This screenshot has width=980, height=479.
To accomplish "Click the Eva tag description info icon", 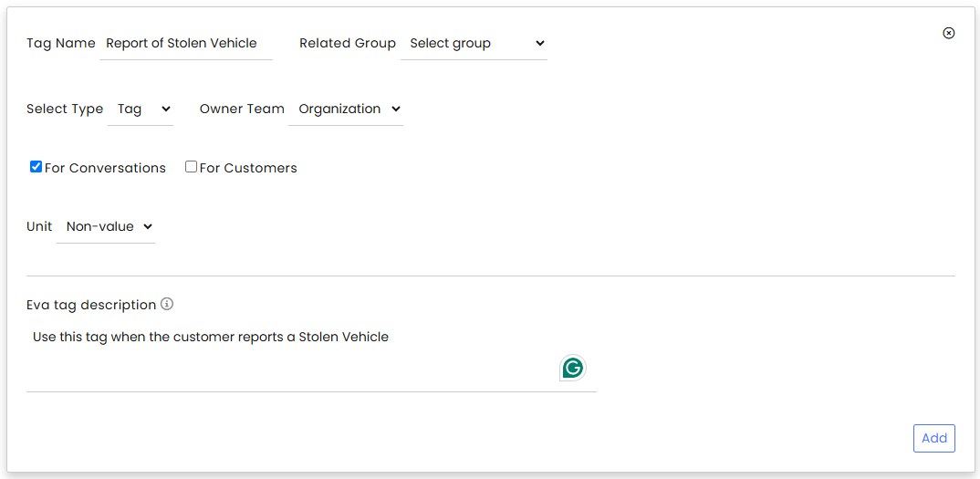I will [x=166, y=304].
